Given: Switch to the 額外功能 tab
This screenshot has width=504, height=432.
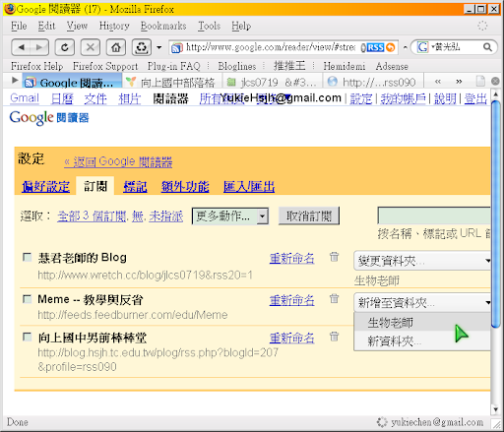Looking at the screenshot, I should [x=185, y=187].
